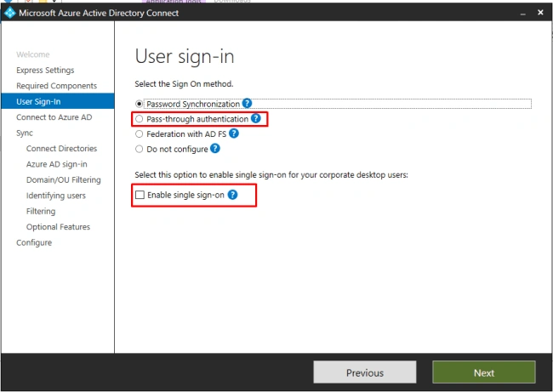
Task: Go to Azure AD sign-in sub-step
Action: coord(56,164)
